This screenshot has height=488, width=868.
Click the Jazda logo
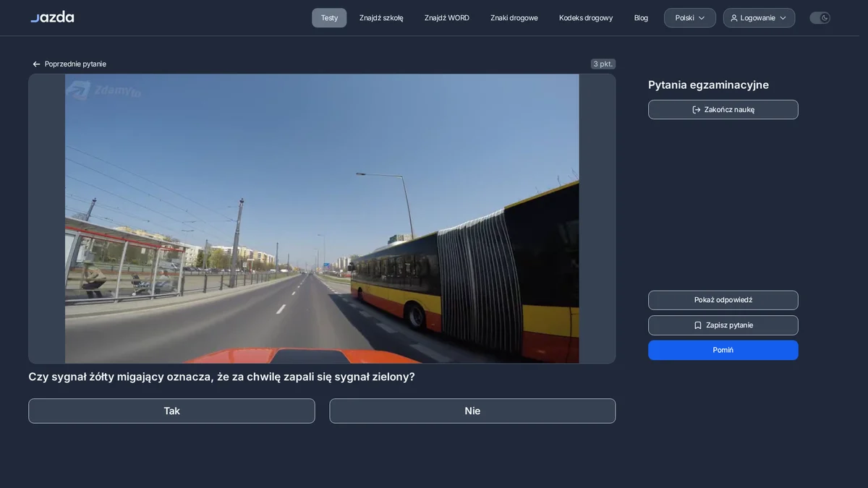coord(52,17)
